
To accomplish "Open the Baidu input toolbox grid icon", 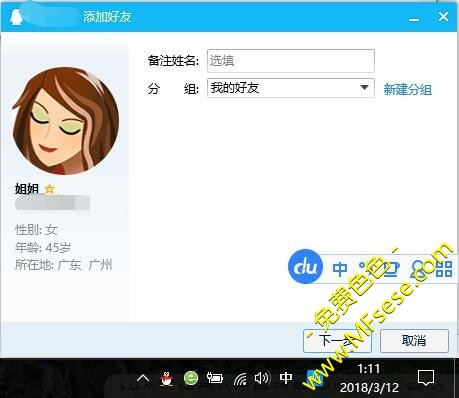I will tap(444, 269).
